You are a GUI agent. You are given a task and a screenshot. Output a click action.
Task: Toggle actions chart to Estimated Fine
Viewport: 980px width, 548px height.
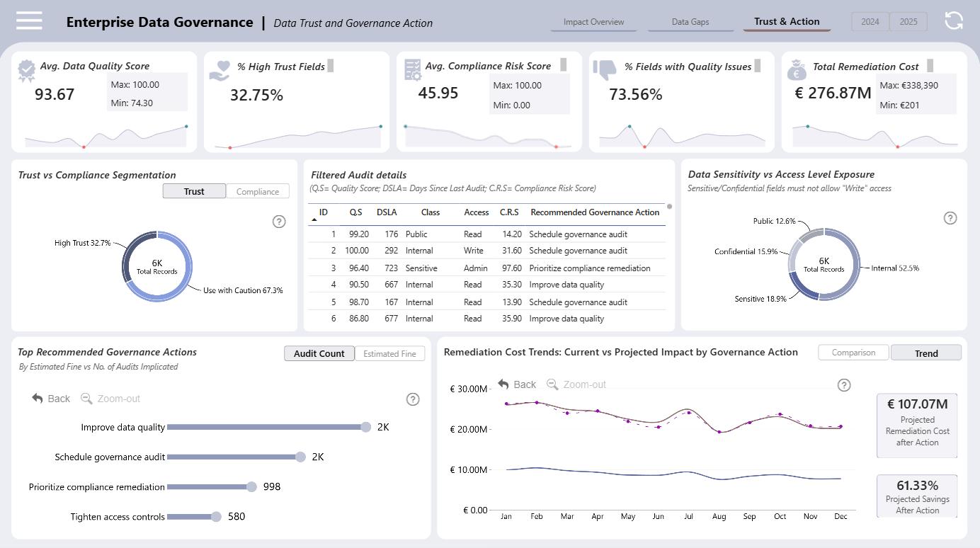(390, 353)
